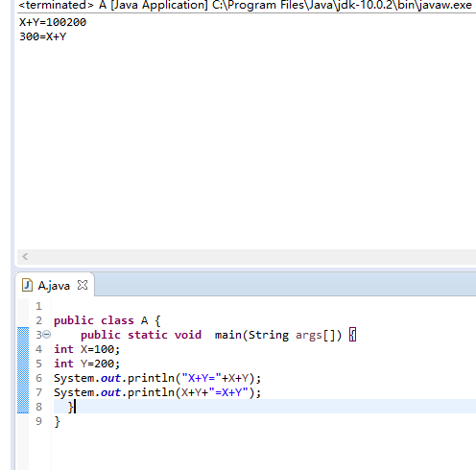Select the A.java editor tab
Screen dimensions: 476x470
point(54,285)
